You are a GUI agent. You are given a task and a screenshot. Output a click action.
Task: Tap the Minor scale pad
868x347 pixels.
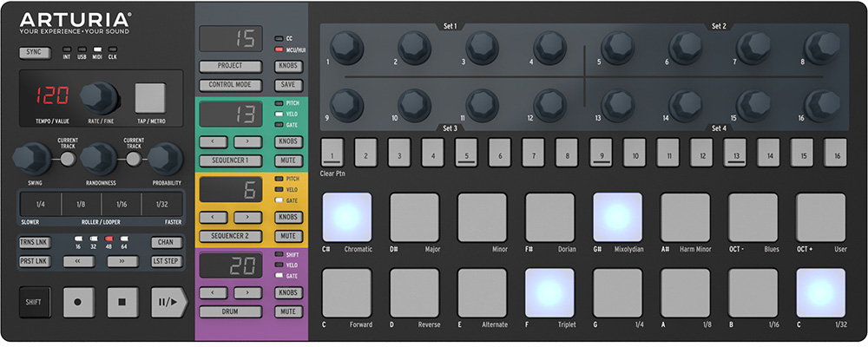tap(482, 218)
